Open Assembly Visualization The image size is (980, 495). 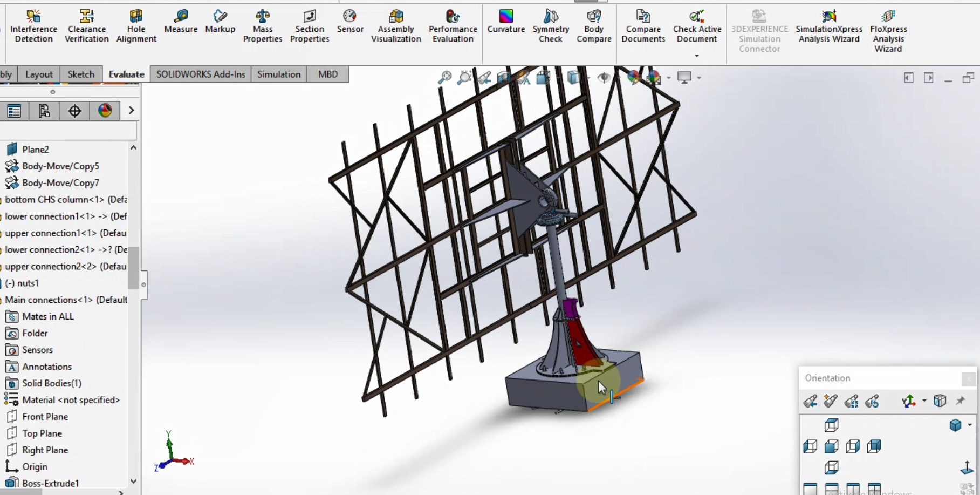pos(396,26)
